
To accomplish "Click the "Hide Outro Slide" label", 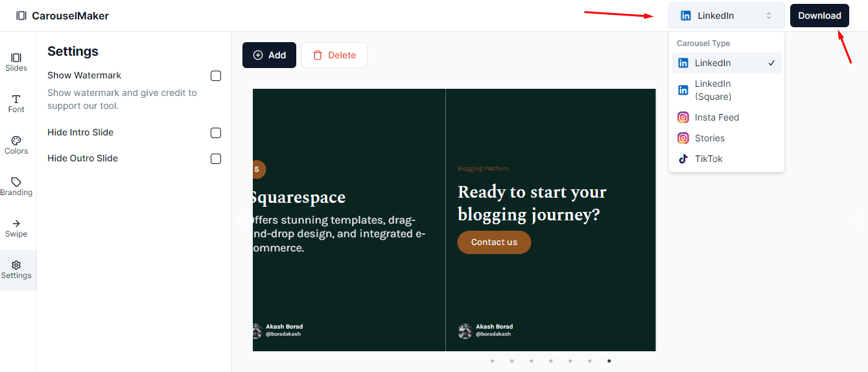I will [x=83, y=159].
